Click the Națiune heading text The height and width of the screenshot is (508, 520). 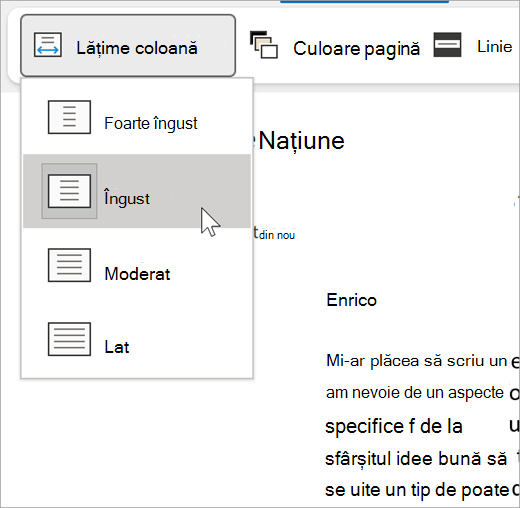point(301,141)
